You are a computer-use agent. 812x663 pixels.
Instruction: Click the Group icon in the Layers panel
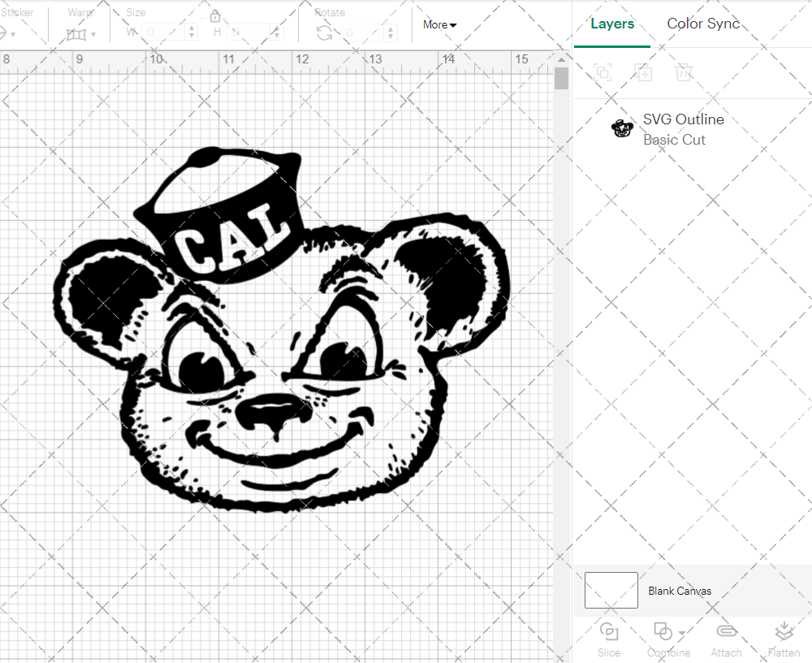click(x=603, y=72)
